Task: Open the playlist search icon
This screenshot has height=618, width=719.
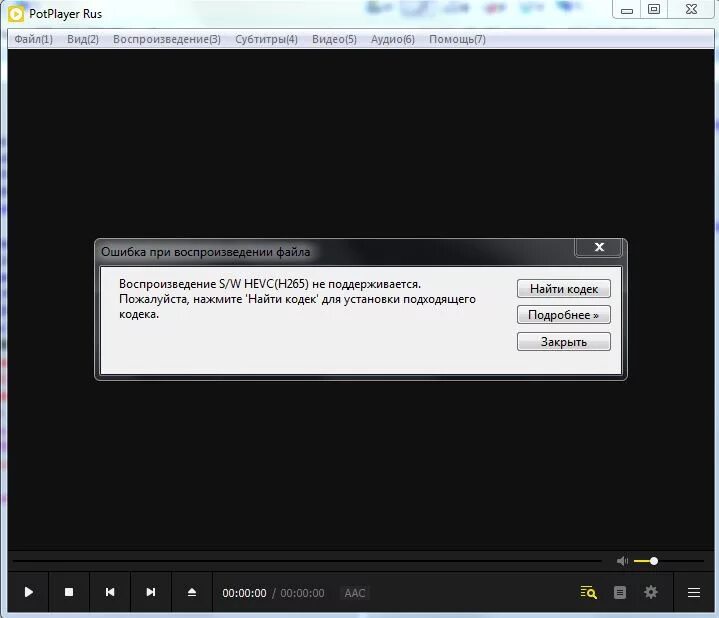Action: tap(588, 592)
